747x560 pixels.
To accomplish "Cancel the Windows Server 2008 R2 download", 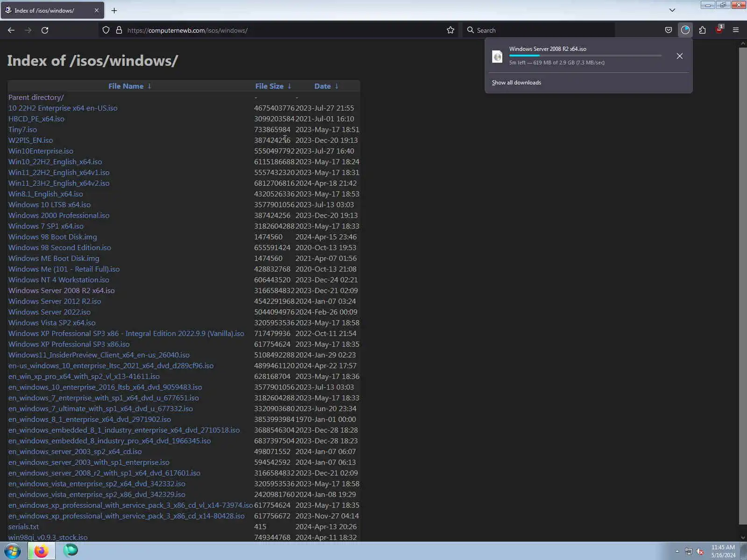I will (680, 56).
